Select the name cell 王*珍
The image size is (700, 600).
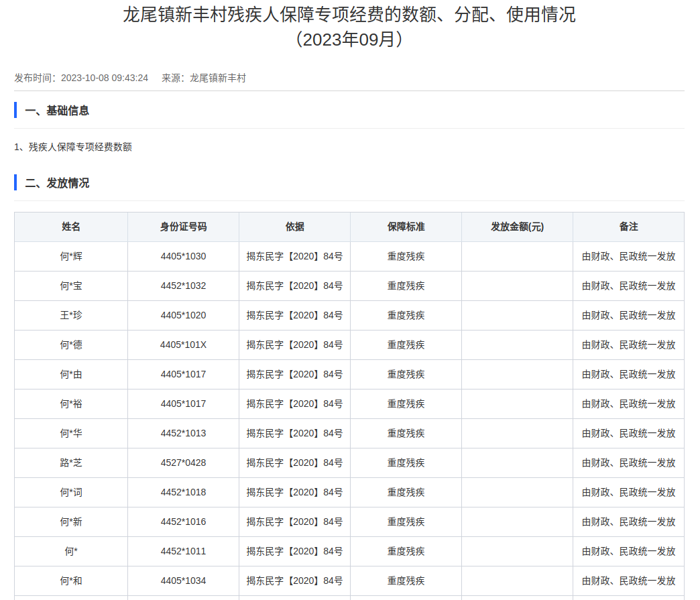pyautogui.click(x=71, y=316)
